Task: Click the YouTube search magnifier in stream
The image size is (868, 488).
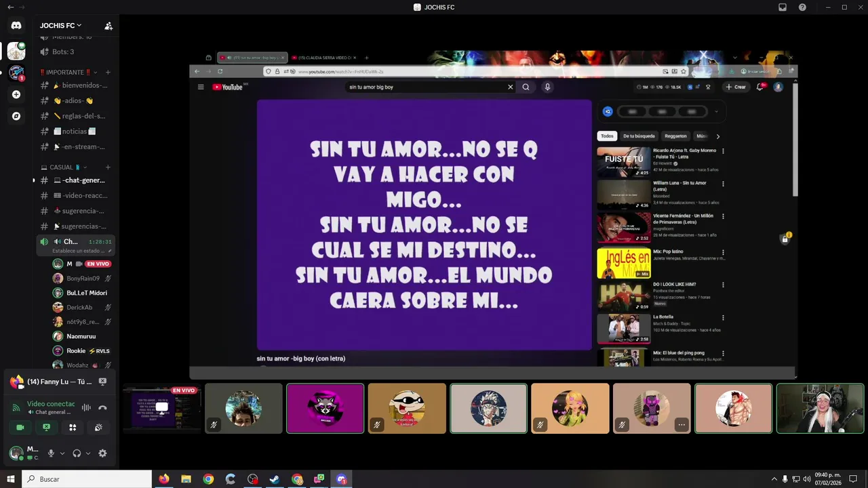Action: click(526, 87)
